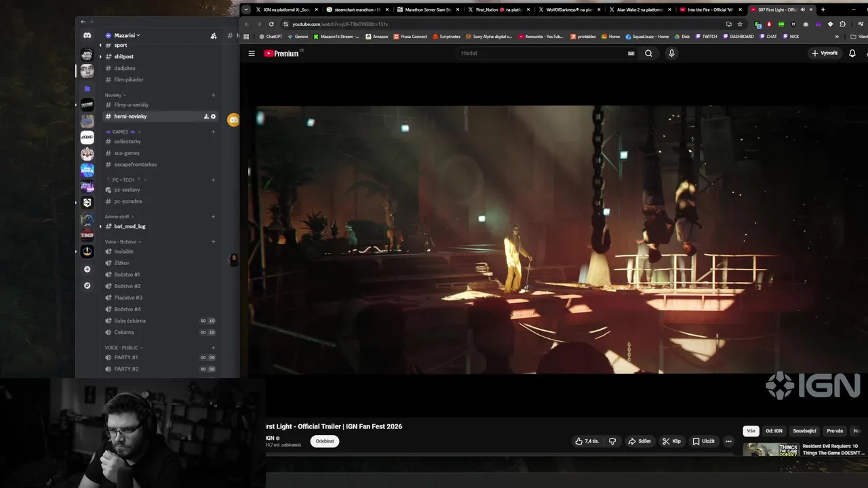Open ChatGPT bookmark
This screenshot has height=488, width=868.
(x=271, y=37)
